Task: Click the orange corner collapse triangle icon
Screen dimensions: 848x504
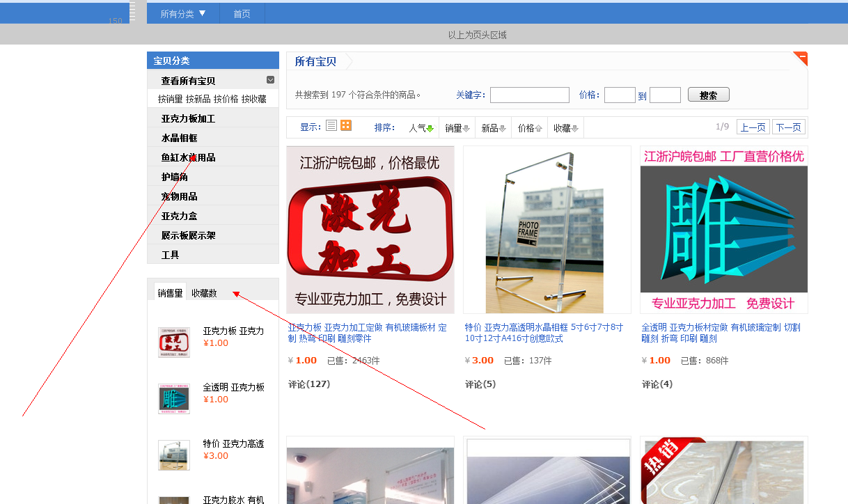Action: click(x=800, y=59)
